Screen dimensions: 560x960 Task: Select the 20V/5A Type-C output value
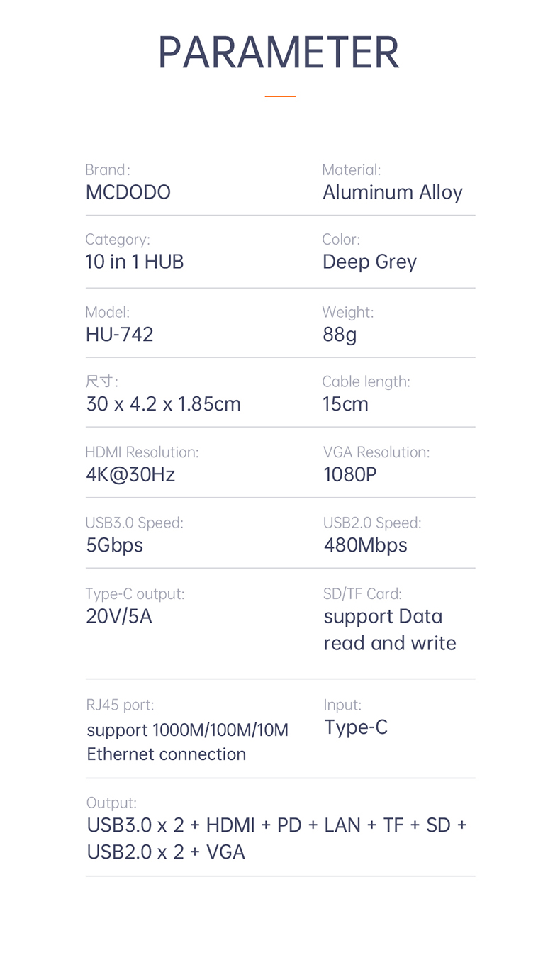(119, 616)
